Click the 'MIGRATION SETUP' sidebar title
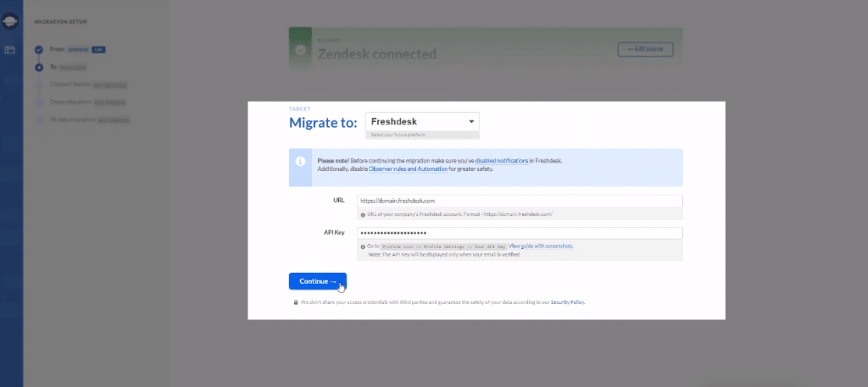Image resolution: width=868 pixels, height=387 pixels. [61, 22]
